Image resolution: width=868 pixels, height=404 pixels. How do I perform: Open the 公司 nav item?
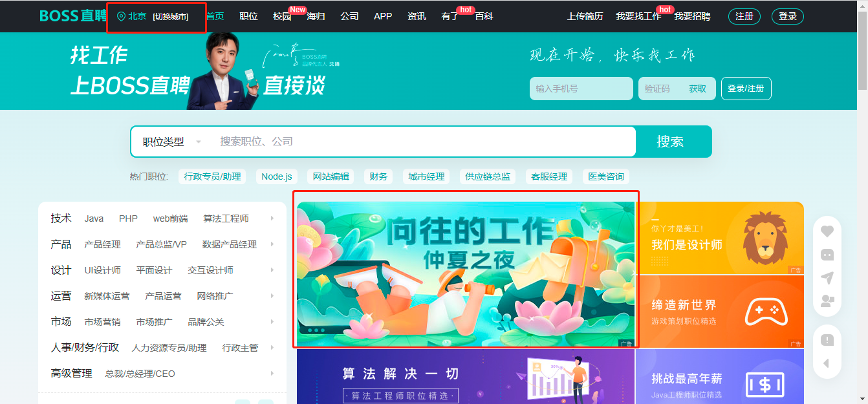pos(349,16)
